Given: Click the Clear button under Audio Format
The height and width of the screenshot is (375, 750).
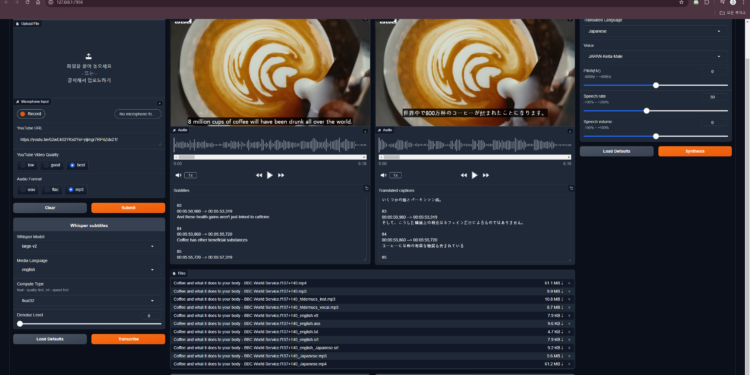Looking at the screenshot, I should point(50,208).
